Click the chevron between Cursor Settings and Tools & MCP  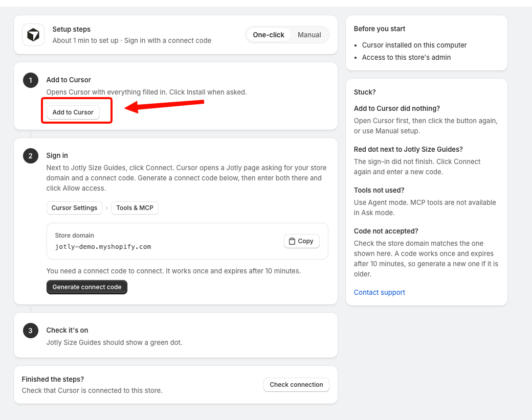pyautogui.click(x=106, y=208)
